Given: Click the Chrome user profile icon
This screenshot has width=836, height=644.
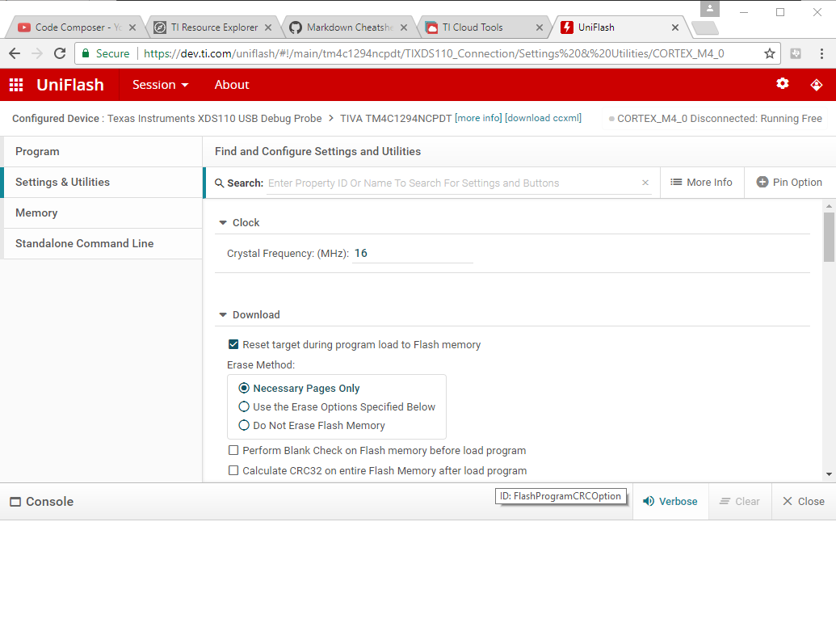Looking at the screenshot, I should 710,9.
